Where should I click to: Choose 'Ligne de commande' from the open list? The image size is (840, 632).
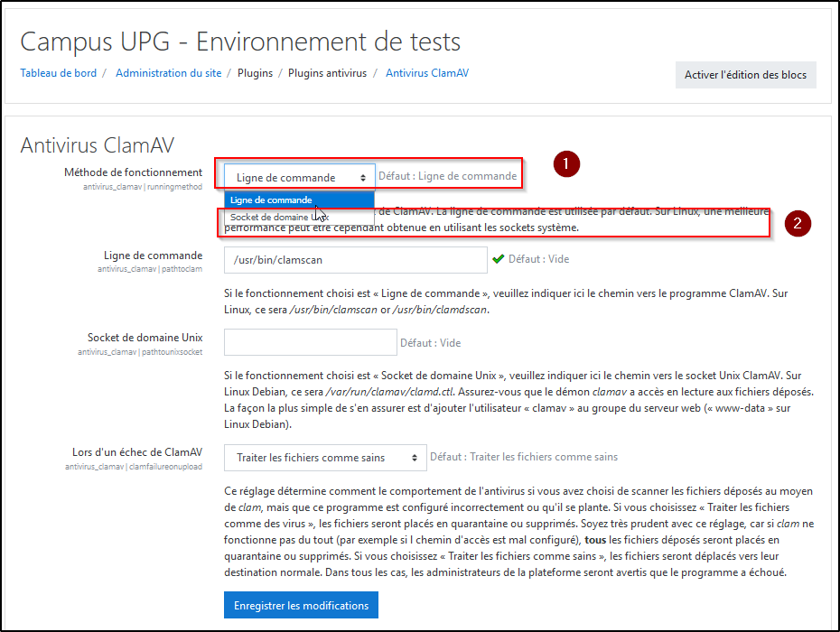click(299, 200)
